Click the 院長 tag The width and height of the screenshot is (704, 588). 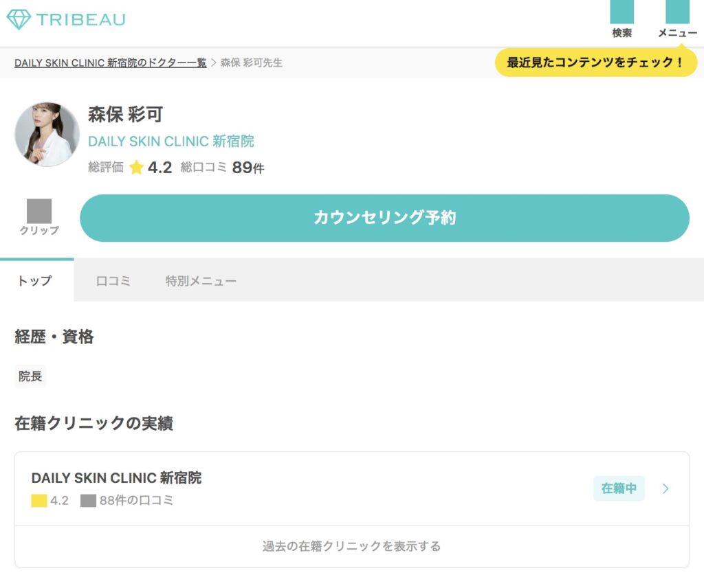pyautogui.click(x=30, y=376)
